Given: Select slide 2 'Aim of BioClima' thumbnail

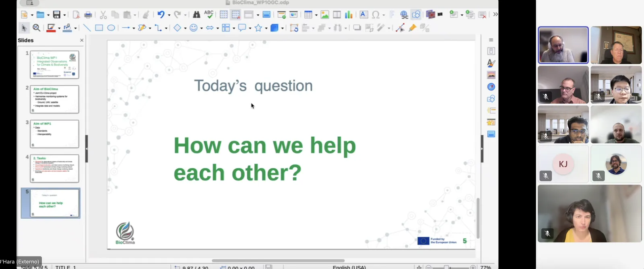Looking at the screenshot, I should [54, 99].
